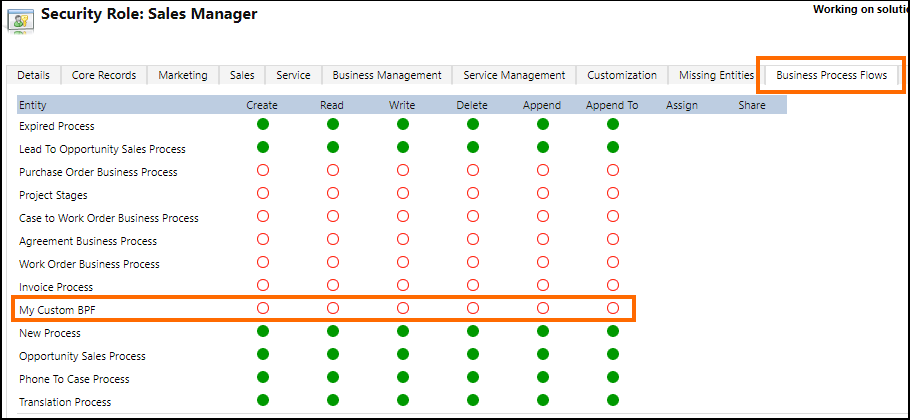Select the Customization tab
The height and width of the screenshot is (420, 910).
(622, 75)
